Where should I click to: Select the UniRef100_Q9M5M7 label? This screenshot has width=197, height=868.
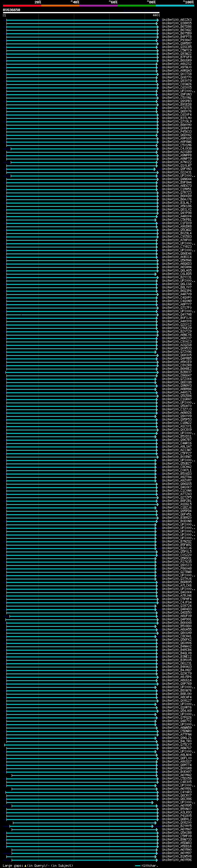(x=176, y=43)
